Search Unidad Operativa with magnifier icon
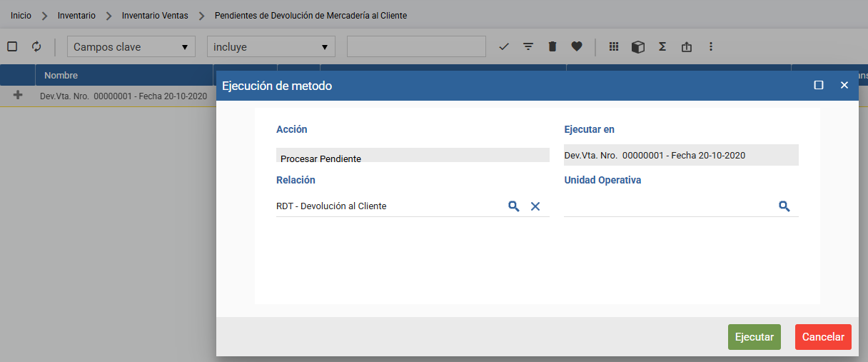This screenshot has height=362, width=868. coord(784,206)
